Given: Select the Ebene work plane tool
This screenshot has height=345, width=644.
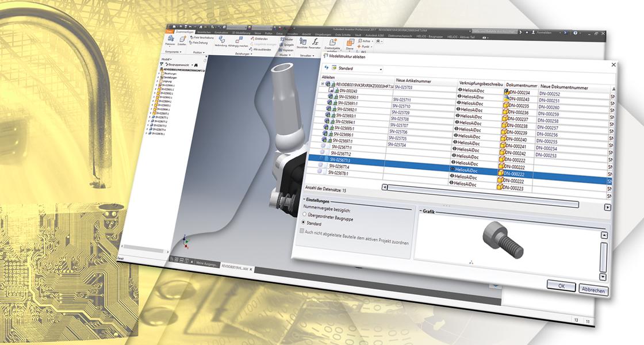Looking at the screenshot, I should click(x=350, y=44).
